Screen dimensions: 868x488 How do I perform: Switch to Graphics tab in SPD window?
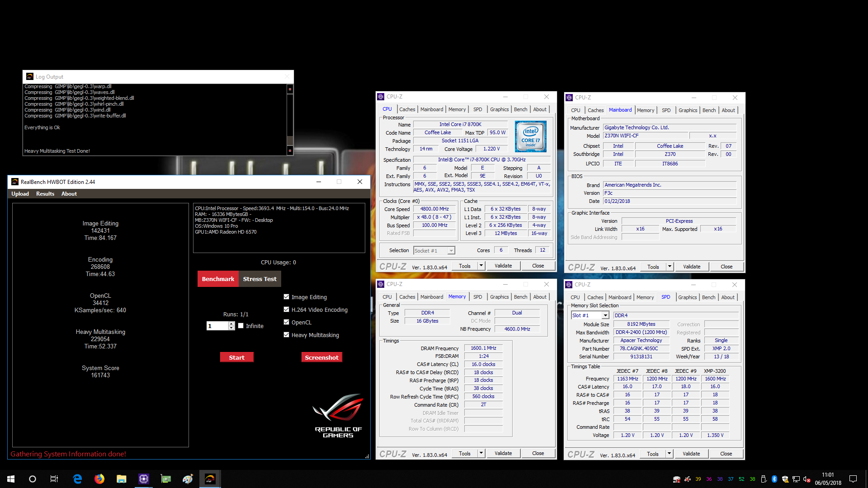click(687, 297)
